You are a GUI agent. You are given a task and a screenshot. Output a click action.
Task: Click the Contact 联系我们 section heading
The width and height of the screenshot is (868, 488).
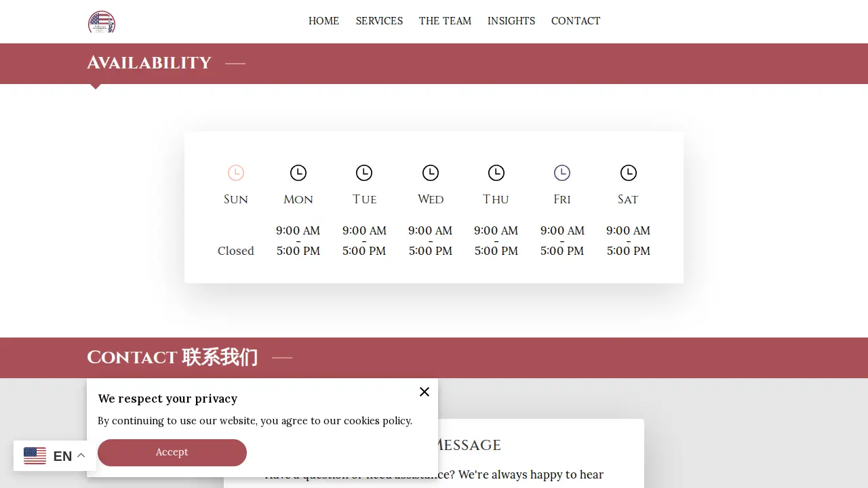coord(172,357)
